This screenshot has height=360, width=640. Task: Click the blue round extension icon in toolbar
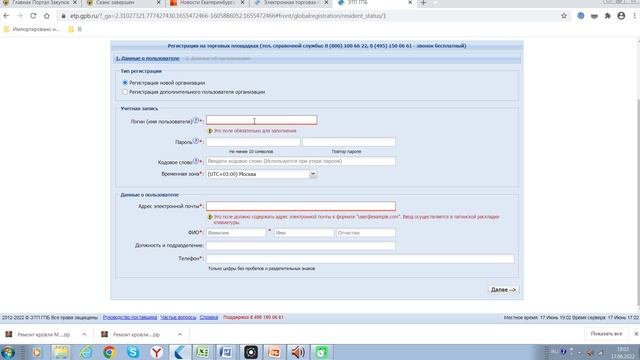[x=580, y=16]
